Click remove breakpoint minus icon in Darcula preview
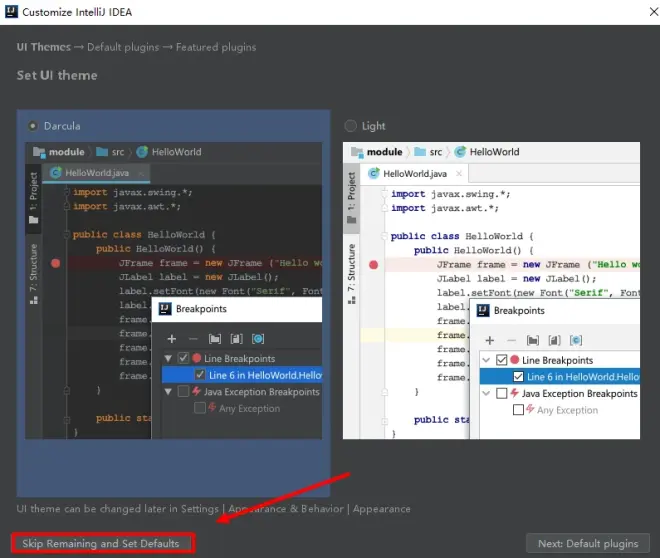660x558 pixels. 193,339
